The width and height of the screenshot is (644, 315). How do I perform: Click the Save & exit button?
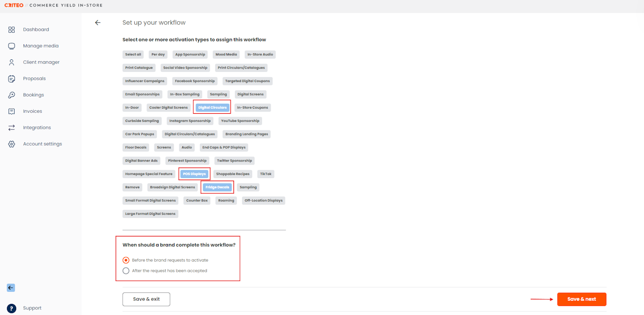pyautogui.click(x=146, y=299)
